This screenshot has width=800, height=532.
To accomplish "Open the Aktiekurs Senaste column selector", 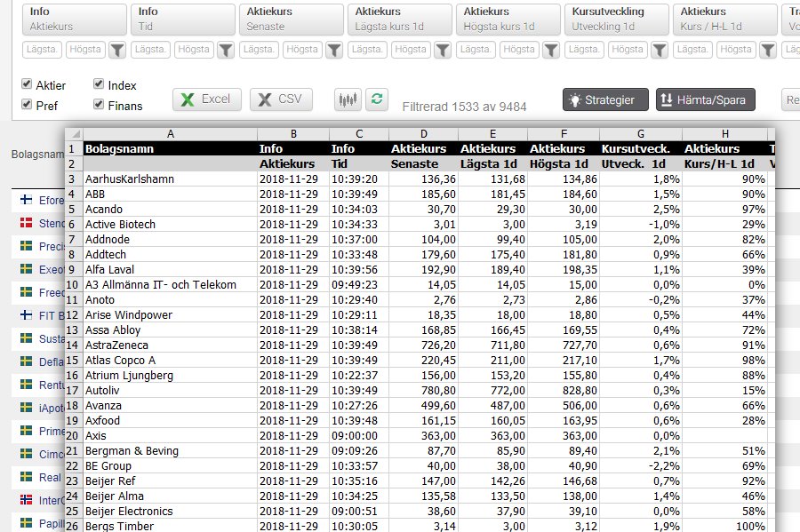I will [x=292, y=20].
